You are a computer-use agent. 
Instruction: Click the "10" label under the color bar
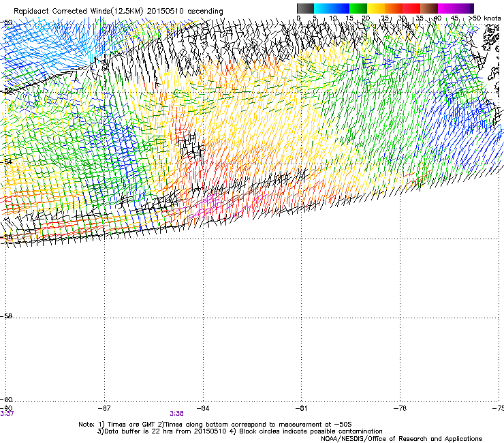[x=333, y=18]
